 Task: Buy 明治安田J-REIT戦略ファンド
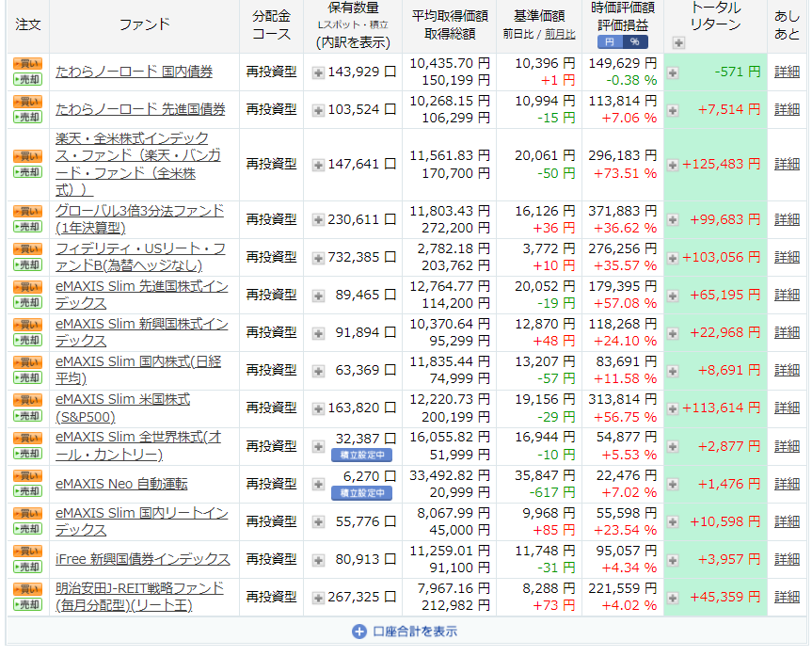click(27, 589)
